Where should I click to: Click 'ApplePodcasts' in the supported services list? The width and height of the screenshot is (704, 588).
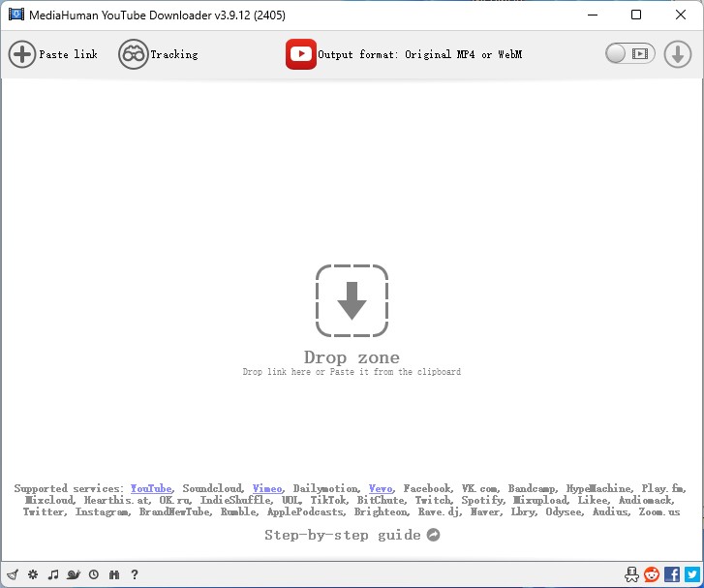[x=306, y=511]
